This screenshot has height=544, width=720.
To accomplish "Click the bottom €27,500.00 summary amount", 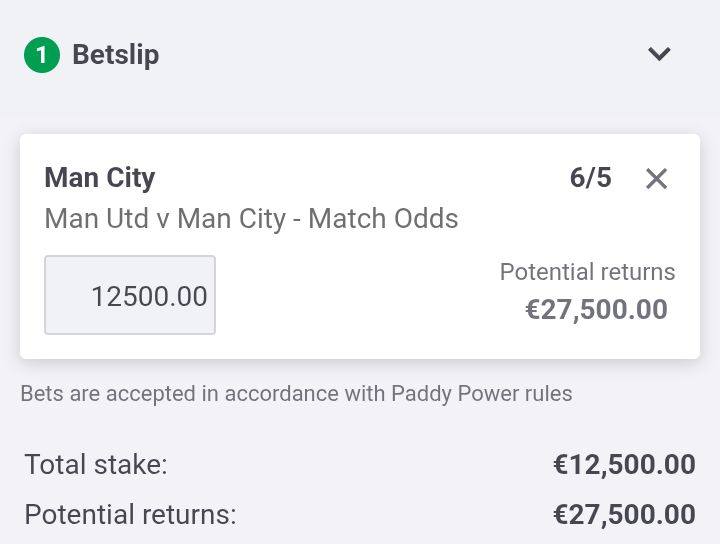I will tap(624, 514).
